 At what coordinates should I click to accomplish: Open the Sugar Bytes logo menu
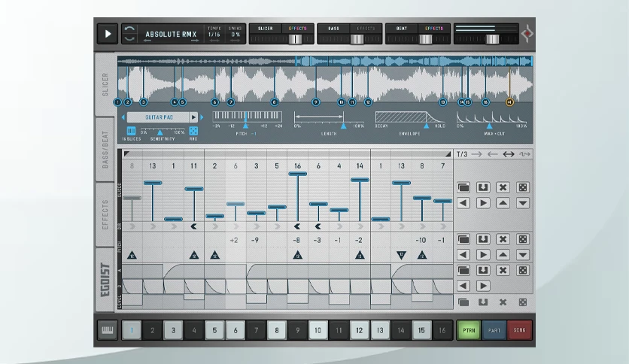point(527,34)
